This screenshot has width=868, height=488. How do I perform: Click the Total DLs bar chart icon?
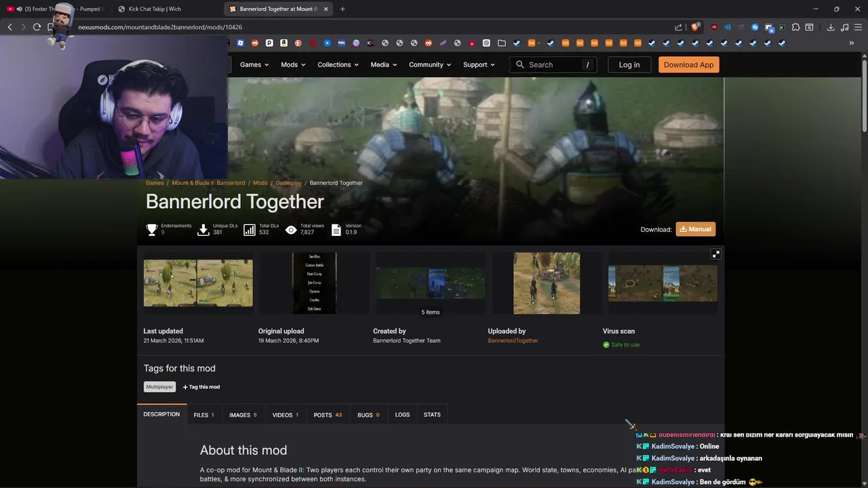click(250, 230)
